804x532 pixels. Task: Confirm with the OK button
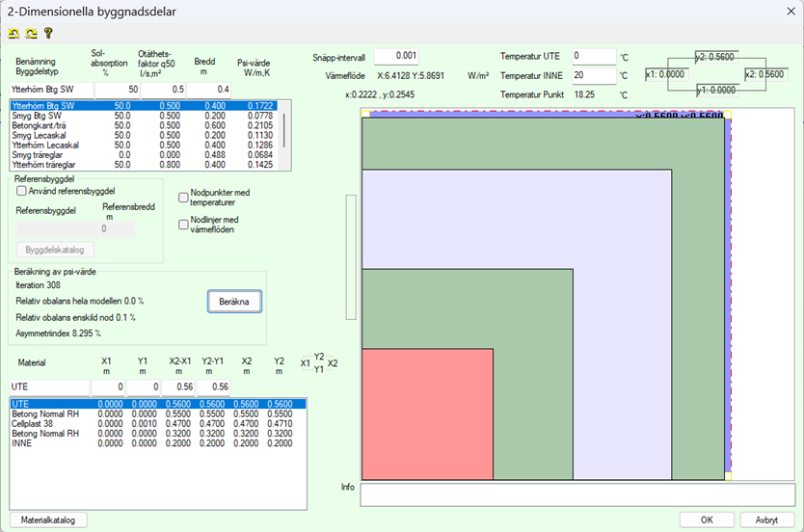point(707,519)
